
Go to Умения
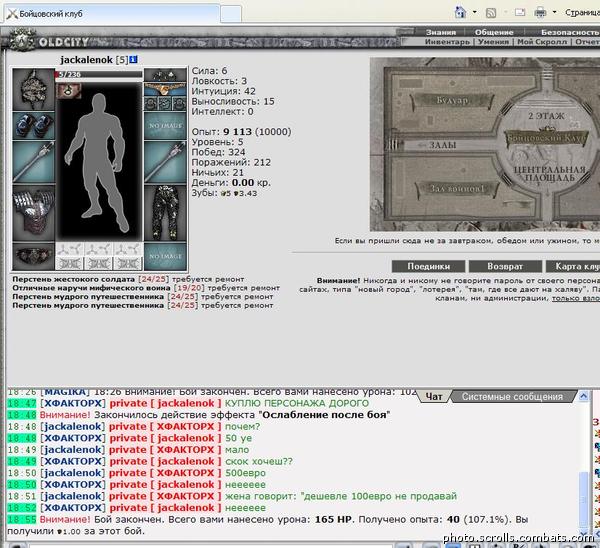494,42
